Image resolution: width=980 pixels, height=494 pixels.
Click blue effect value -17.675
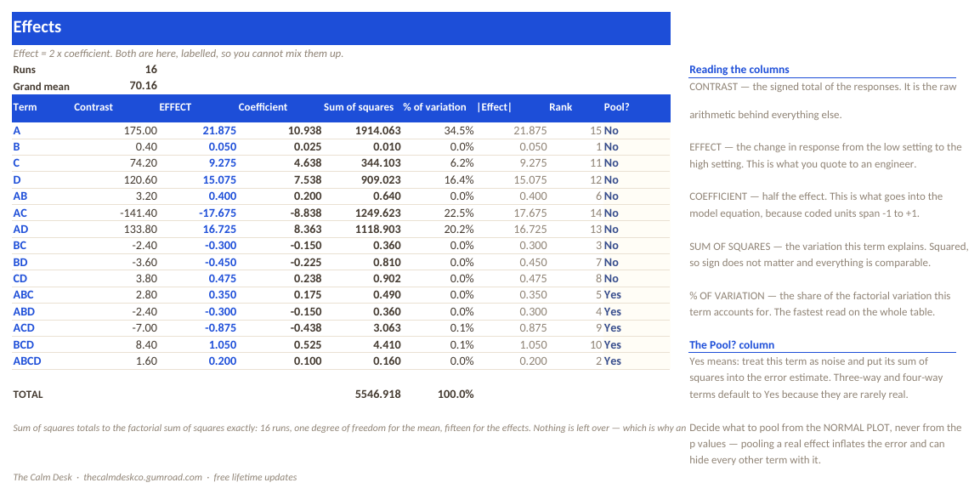(x=218, y=213)
